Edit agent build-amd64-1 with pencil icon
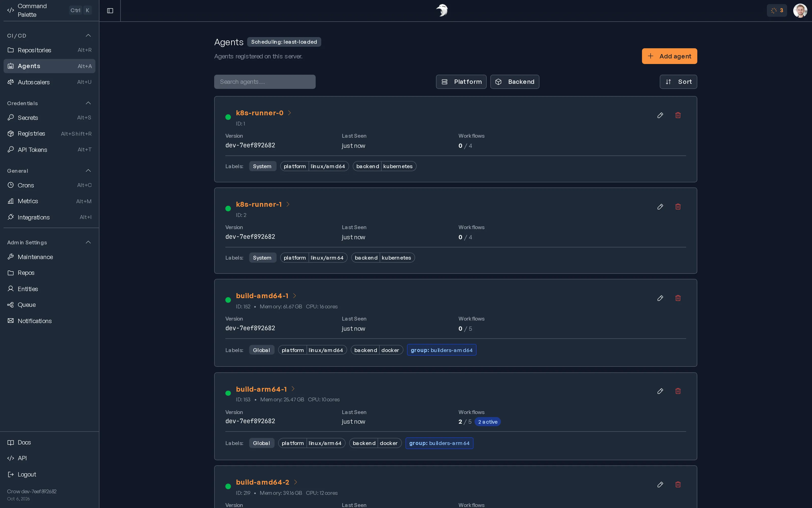The width and height of the screenshot is (812, 508). pos(660,298)
